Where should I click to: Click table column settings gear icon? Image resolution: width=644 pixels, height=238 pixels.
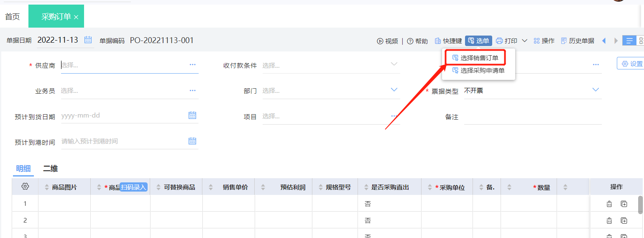pyautogui.click(x=25, y=187)
